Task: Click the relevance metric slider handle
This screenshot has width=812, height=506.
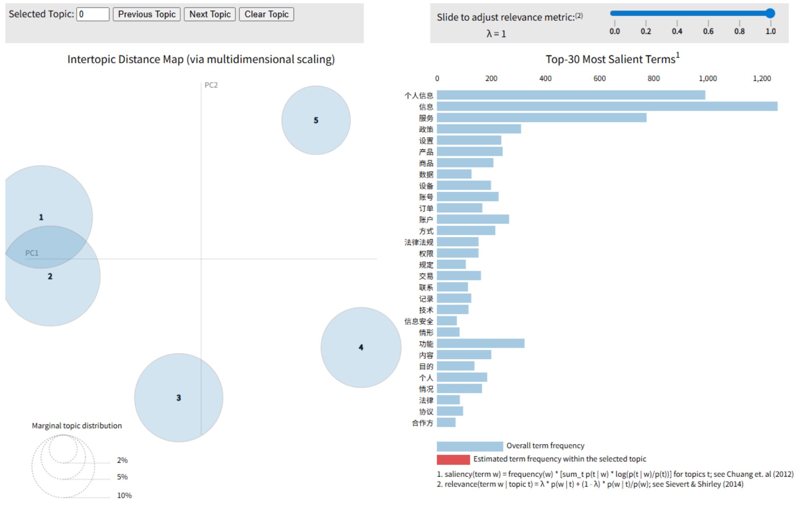Action: [770, 13]
